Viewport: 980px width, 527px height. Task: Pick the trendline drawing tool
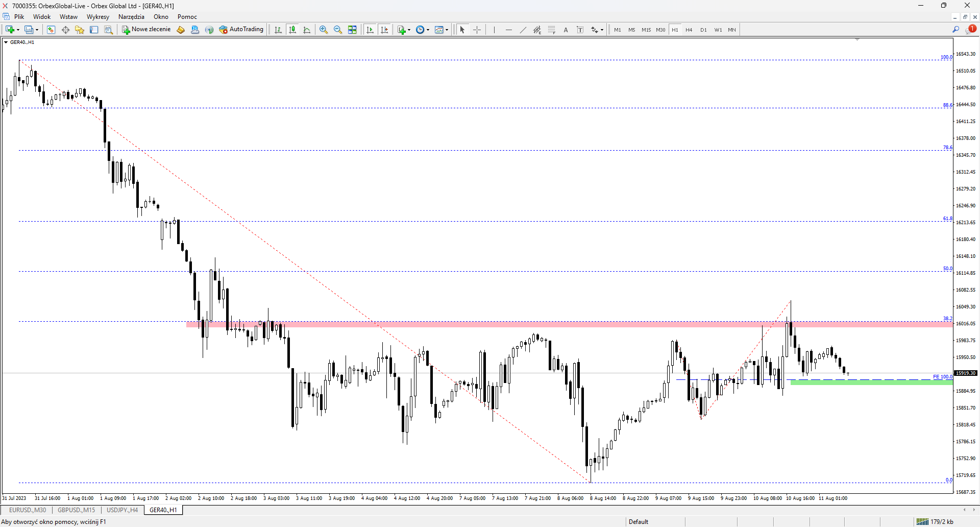click(x=523, y=30)
